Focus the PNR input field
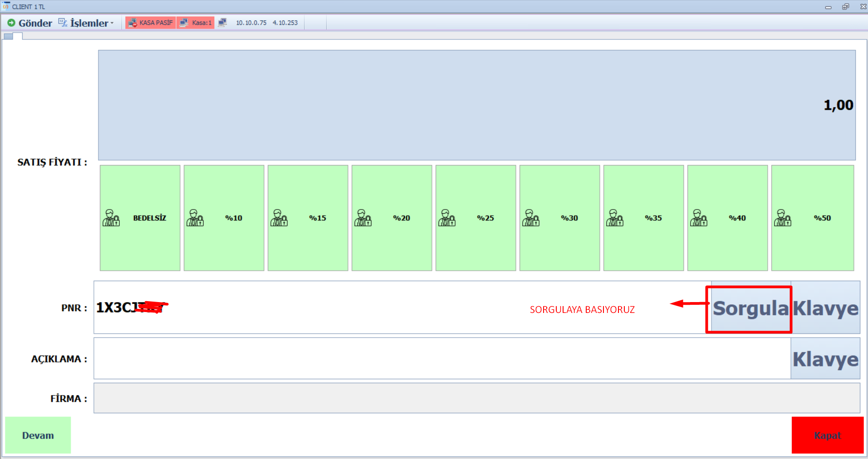 coord(402,308)
